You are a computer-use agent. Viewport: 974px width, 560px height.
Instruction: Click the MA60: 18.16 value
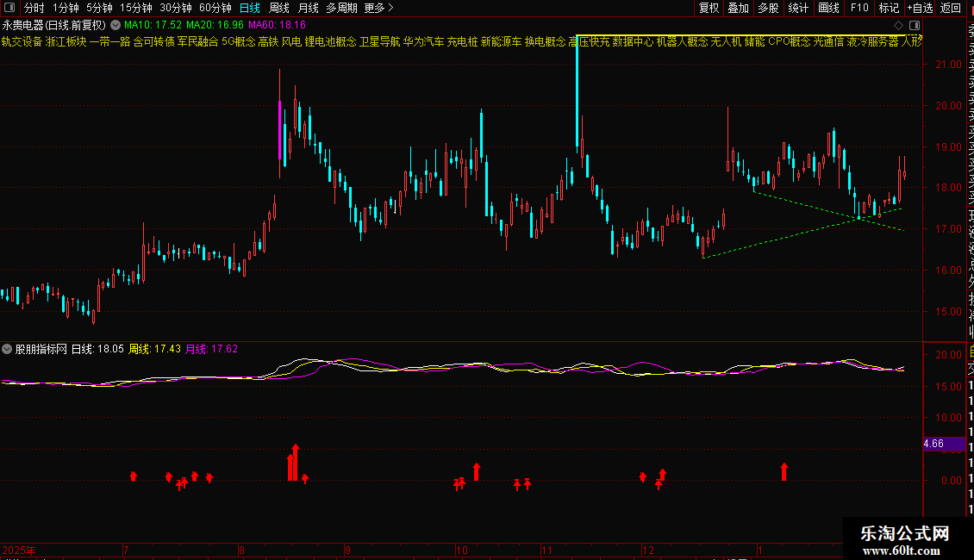(x=277, y=26)
